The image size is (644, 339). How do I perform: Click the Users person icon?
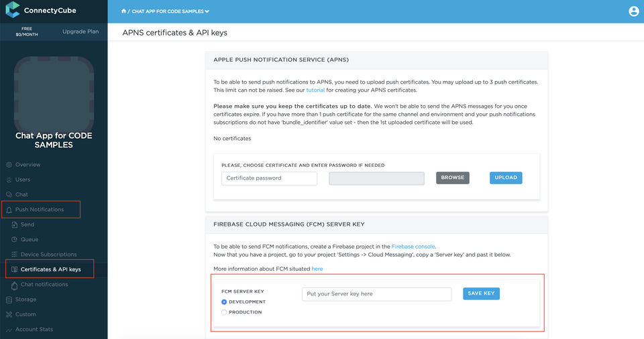pyautogui.click(x=9, y=180)
